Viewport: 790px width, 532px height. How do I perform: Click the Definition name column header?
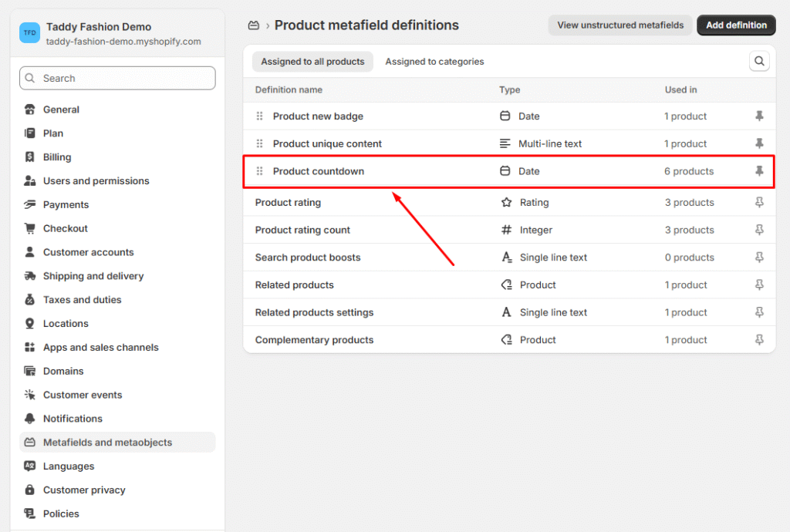[289, 89]
